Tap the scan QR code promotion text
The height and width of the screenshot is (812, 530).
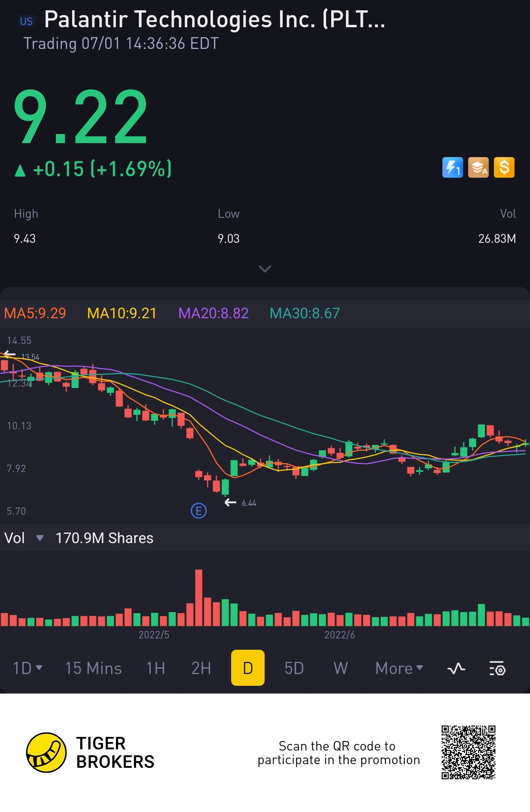coord(339,753)
